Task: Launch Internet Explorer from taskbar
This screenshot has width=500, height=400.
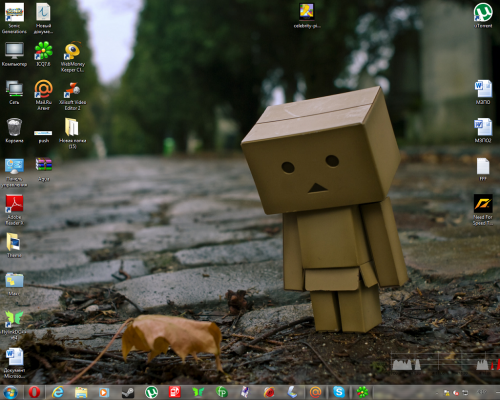Action: click(x=58, y=392)
